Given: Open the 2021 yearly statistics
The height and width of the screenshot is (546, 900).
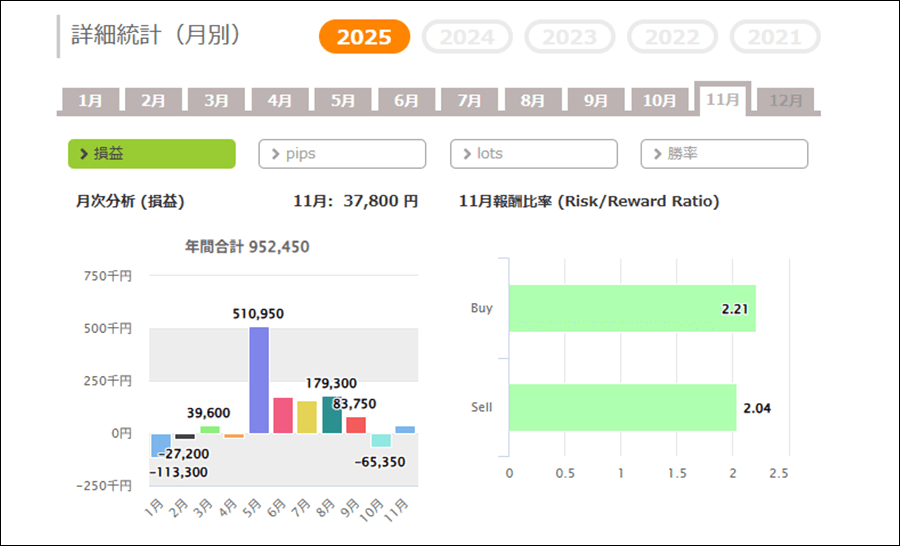Looking at the screenshot, I should coord(775,38).
